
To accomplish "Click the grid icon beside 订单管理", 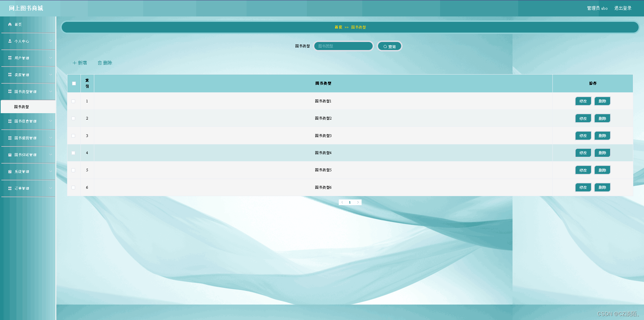I will point(10,188).
